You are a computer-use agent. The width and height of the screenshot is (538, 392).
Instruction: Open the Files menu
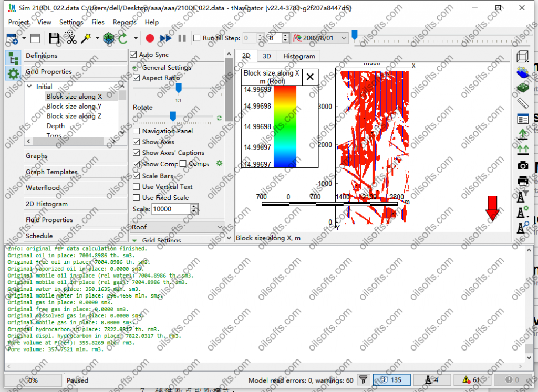pyautogui.click(x=98, y=22)
